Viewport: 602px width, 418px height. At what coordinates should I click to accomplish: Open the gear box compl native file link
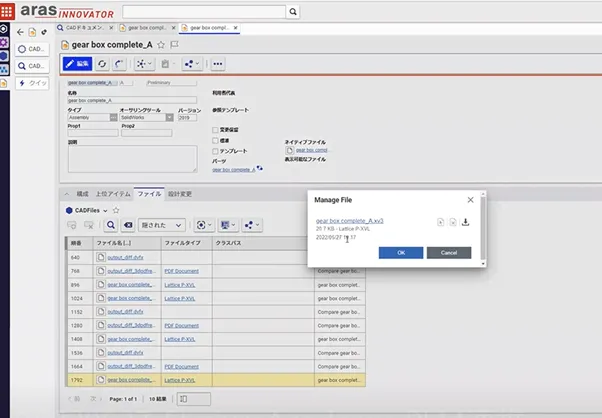(x=311, y=150)
